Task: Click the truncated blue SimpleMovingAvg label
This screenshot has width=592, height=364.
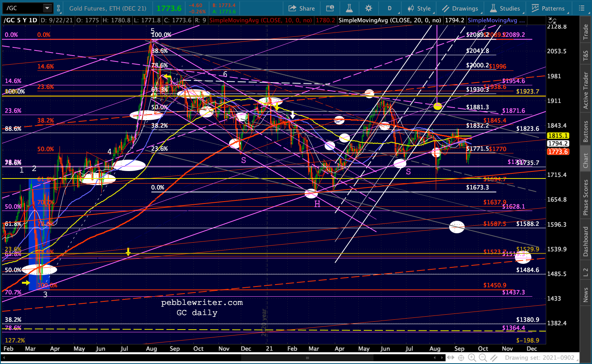Action: pyautogui.click(x=496, y=20)
